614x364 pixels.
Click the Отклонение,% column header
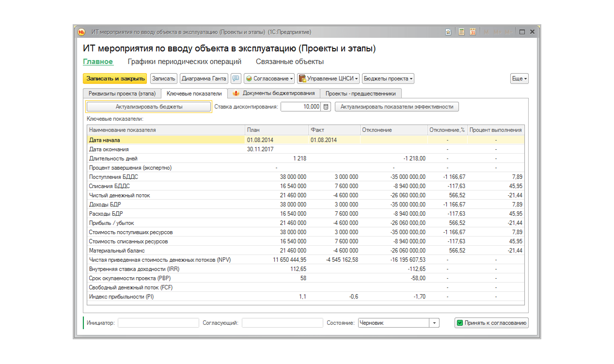pyautogui.click(x=447, y=130)
